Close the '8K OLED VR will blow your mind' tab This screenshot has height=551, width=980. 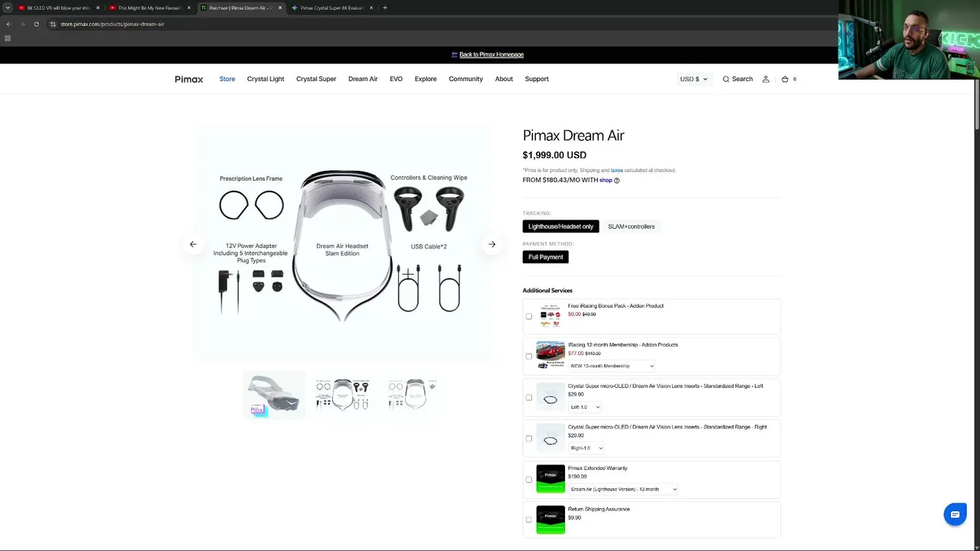click(98, 8)
